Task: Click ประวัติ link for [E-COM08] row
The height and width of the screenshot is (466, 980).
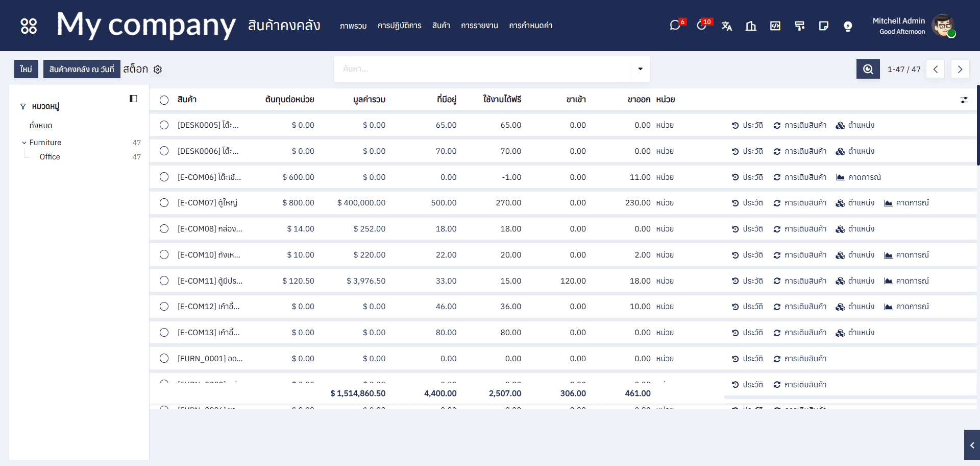Action: (747, 229)
